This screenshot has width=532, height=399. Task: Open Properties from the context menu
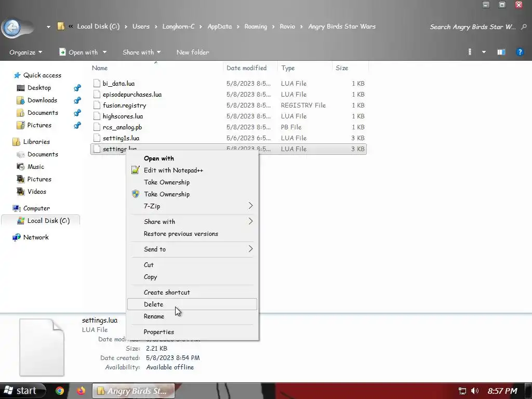192,332
